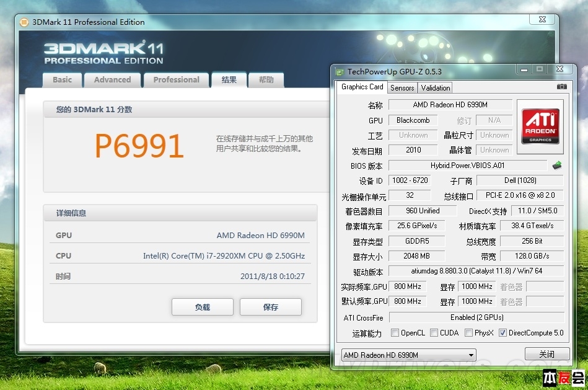Switch to the Sensors tab
The width and height of the screenshot is (588, 390).
click(x=402, y=87)
